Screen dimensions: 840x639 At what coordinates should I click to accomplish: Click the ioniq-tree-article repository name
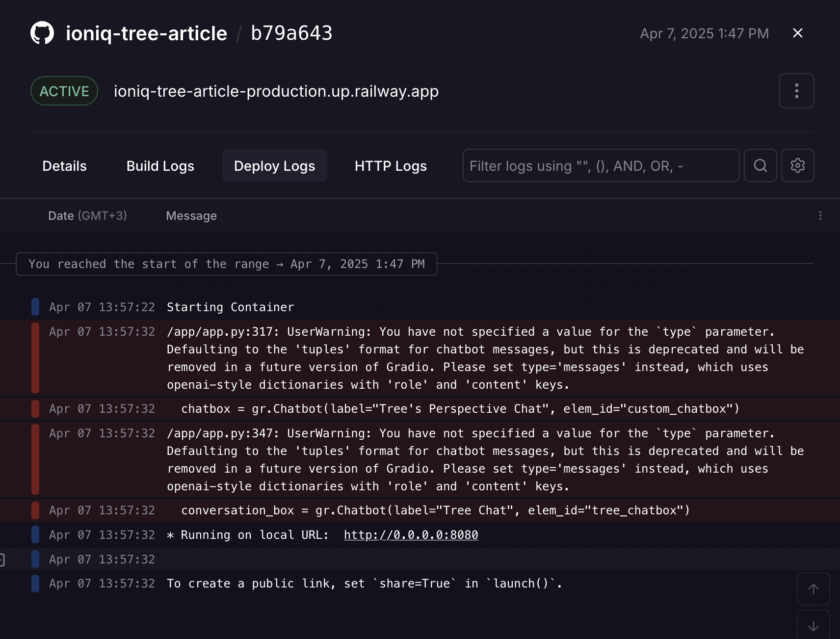pos(146,33)
